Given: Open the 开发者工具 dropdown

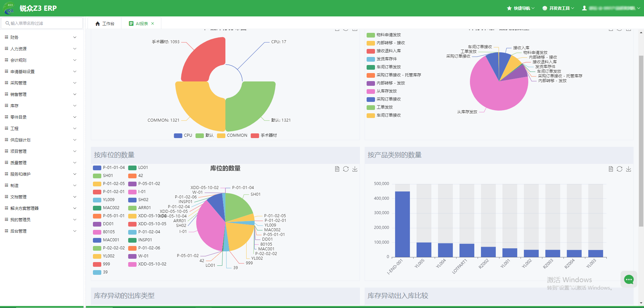Looking at the screenshot, I should coord(558,8).
